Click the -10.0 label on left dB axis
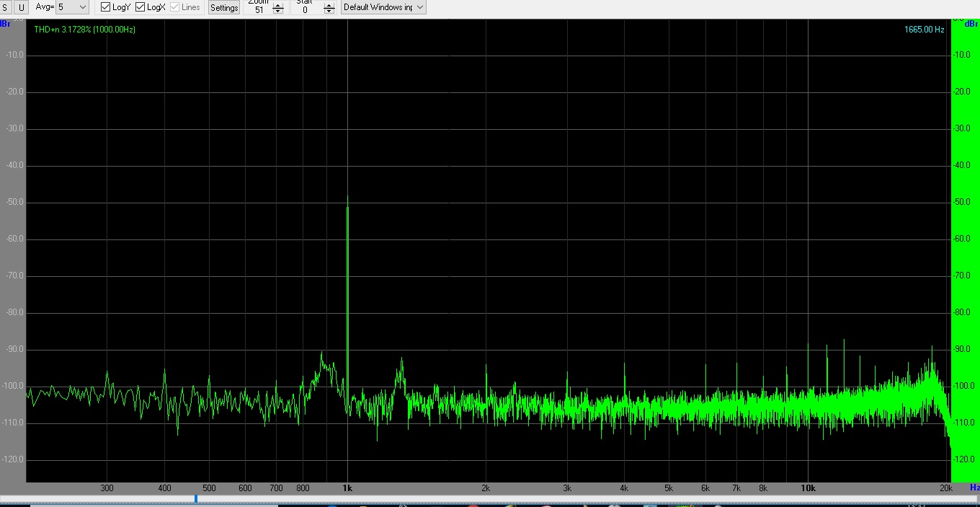 (x=16, y=56)
